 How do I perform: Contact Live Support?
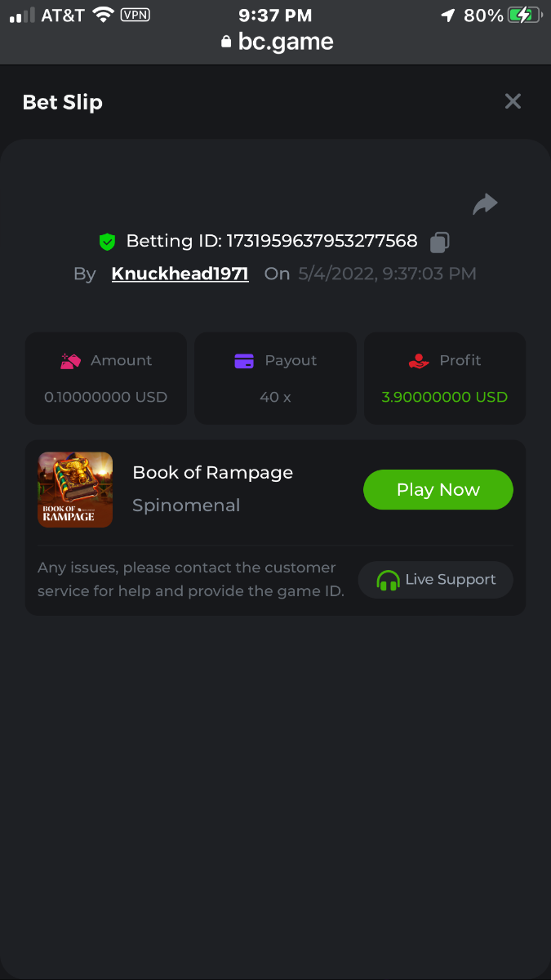436,580
